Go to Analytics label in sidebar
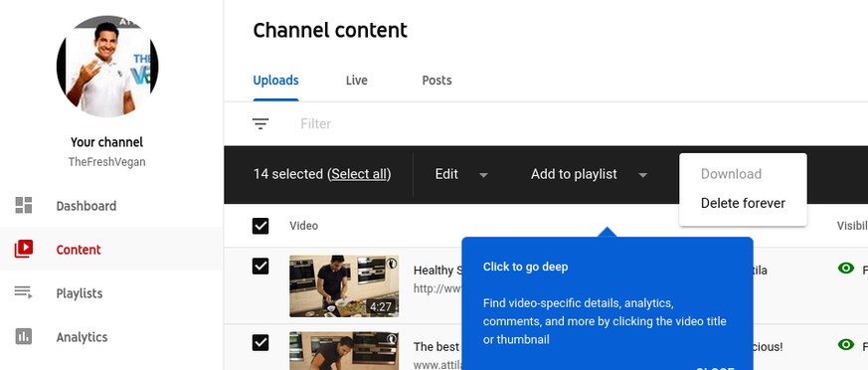This screenshot has height=370, width=868. 82,337
